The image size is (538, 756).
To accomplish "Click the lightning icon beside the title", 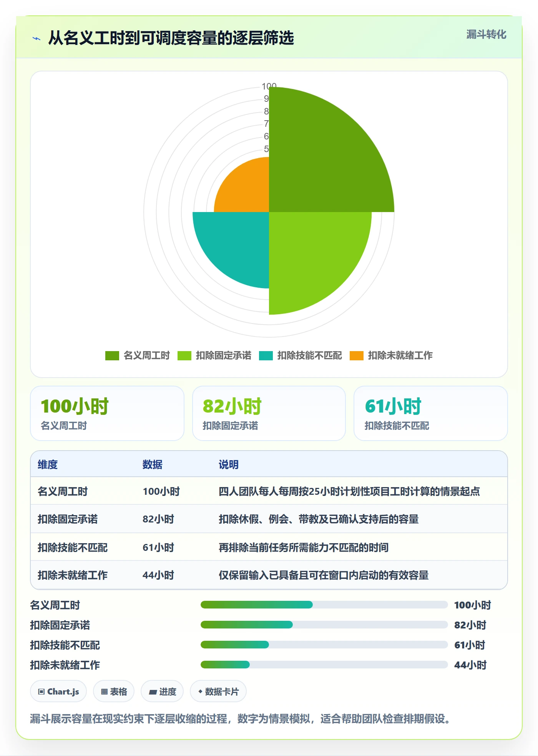I will pyautogui.click(x=37, y=38).
